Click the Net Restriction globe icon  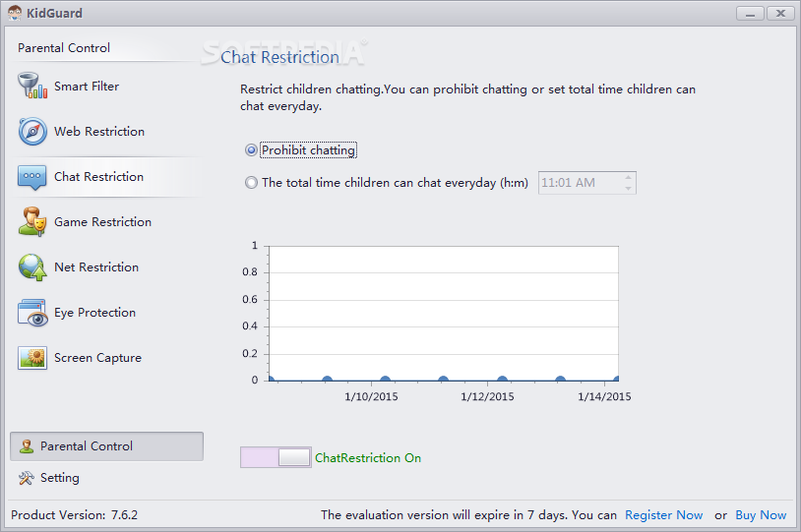pyautogui.click(x=32, y=267)
